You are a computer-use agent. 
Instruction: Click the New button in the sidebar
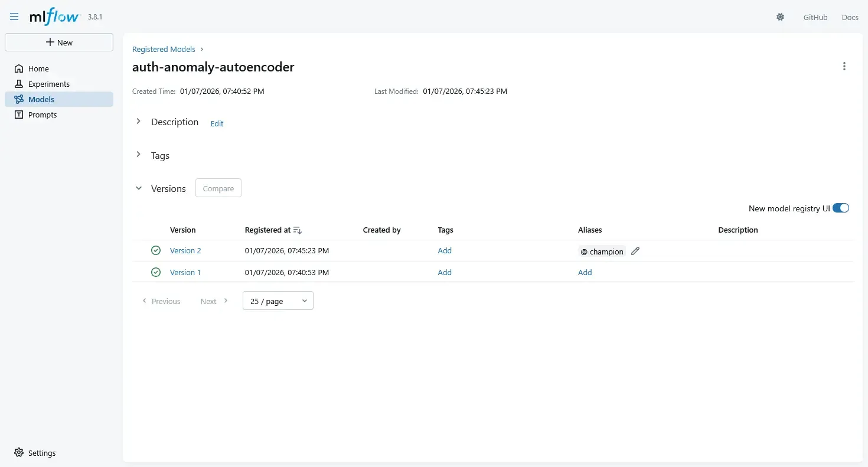59,42
